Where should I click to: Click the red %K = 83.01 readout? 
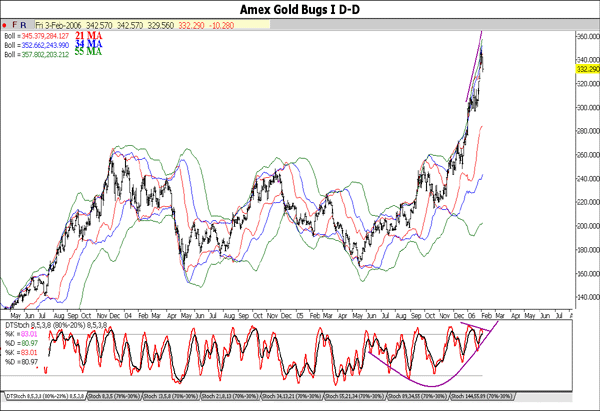point(21,352)
